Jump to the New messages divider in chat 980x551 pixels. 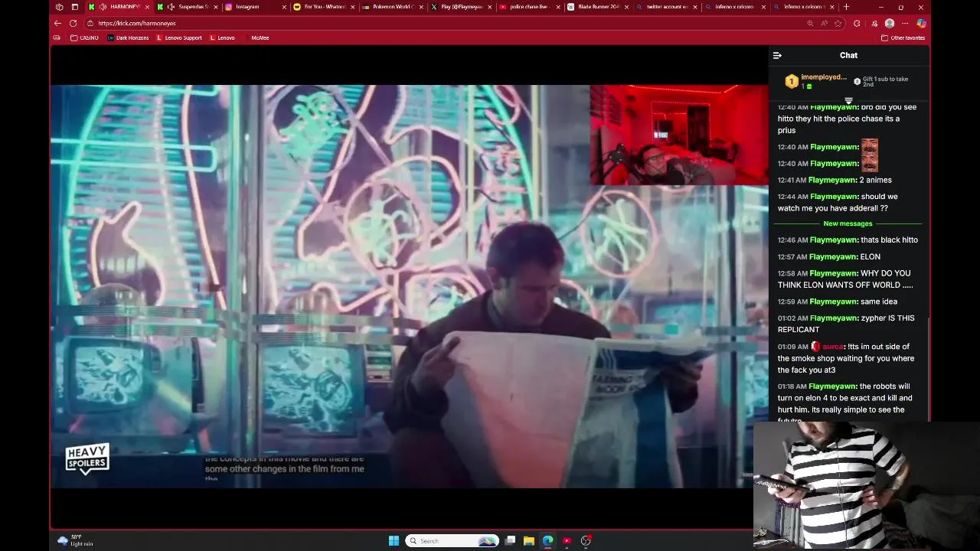click(848, 223)
